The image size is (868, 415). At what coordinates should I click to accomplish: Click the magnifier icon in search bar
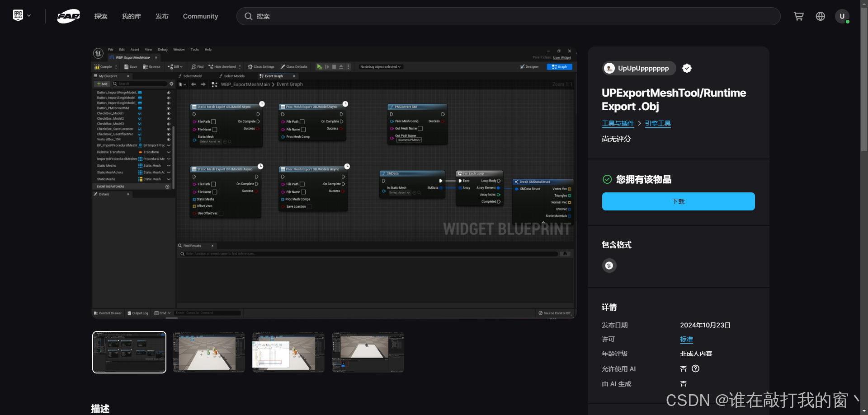pyautogui.click(x=248, y=16)
